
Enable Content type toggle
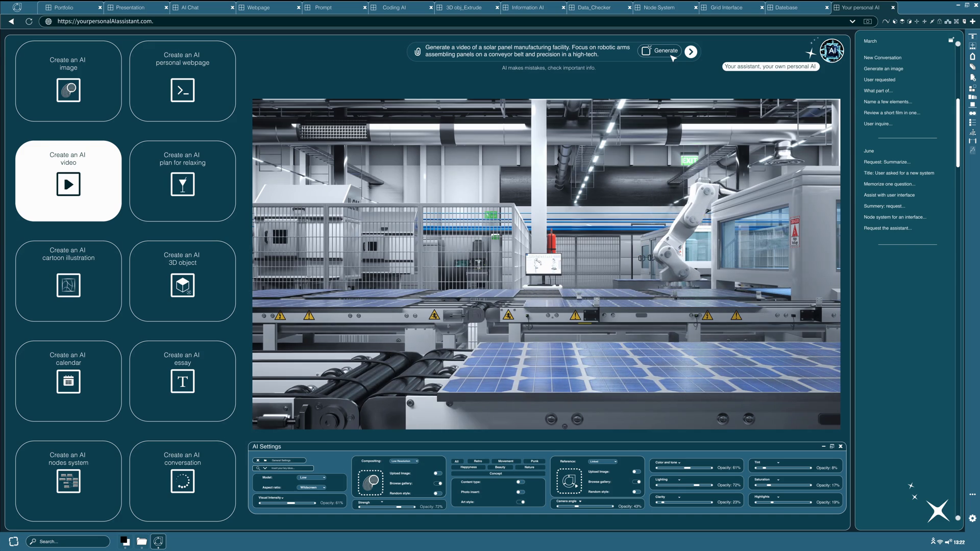click(521, 482)
